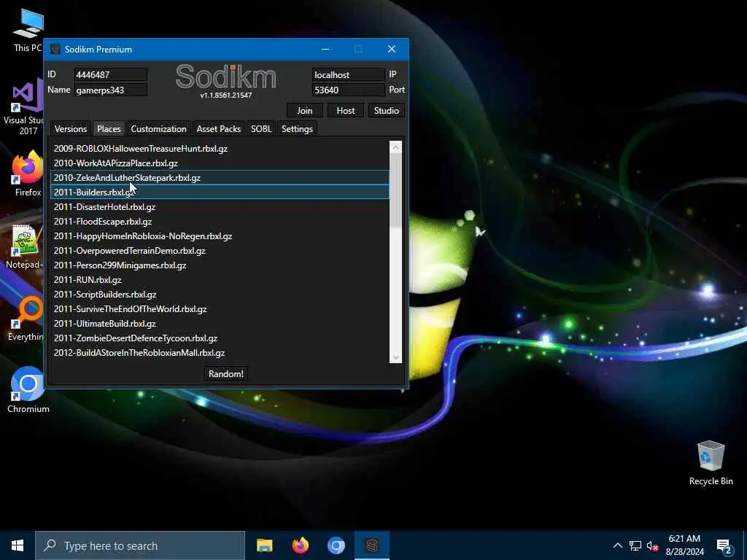Select 2010-ZekeAndLutherSkatepark.rbxl.gz
Viewport: 747px width, 560px height.
pyautogui.click(x=220, y=178)
